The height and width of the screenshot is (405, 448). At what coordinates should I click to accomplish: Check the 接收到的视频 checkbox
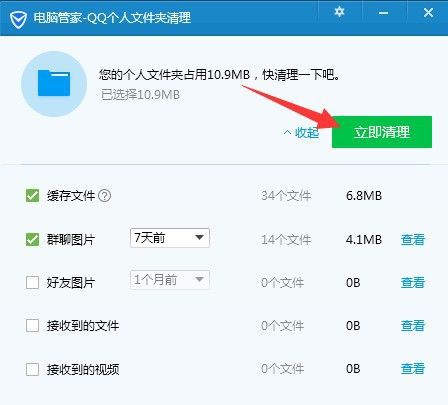32,369
